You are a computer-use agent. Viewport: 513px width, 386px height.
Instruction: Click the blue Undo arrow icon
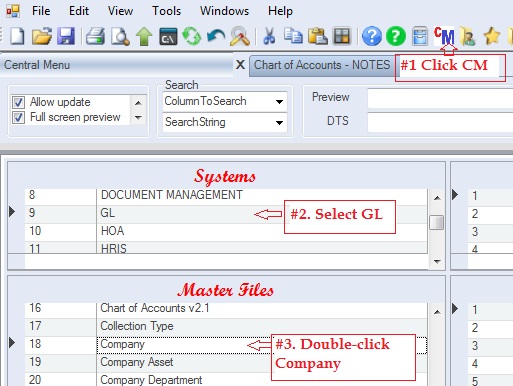pos(216,36)
